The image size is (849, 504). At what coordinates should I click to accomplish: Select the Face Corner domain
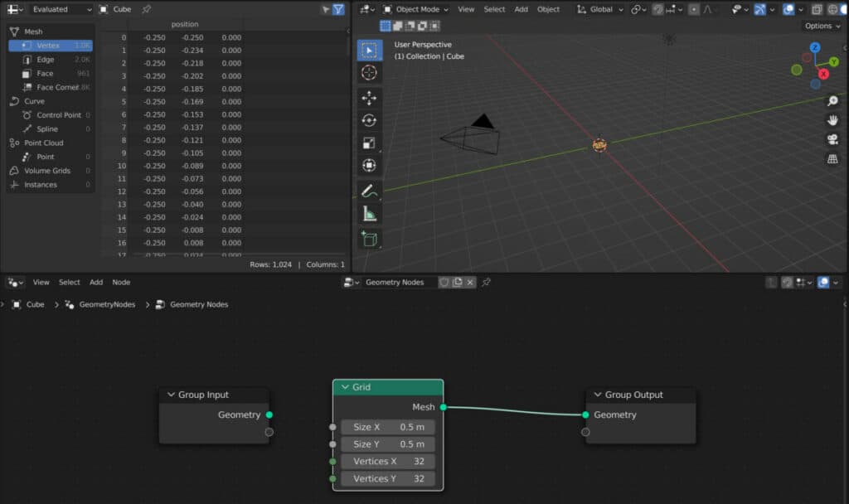point(51,87)
